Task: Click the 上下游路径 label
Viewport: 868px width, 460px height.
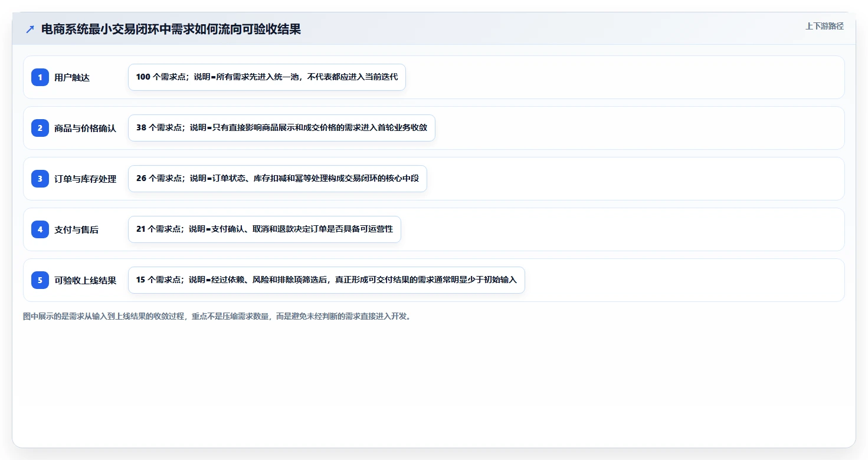Action: 824,26
